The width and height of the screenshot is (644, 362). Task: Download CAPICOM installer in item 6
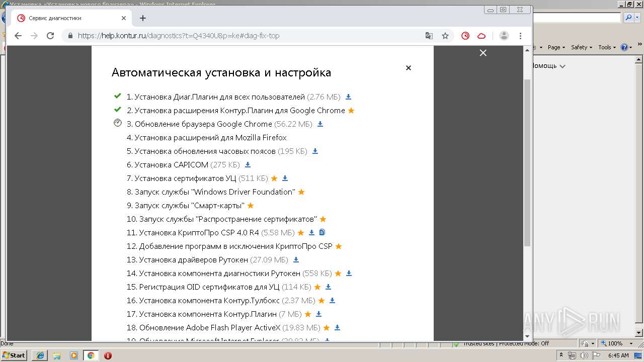(248, 165)
